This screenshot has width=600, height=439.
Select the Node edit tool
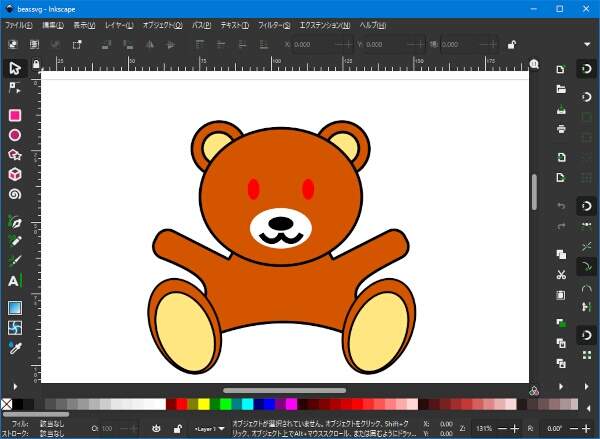pos(15,89)
